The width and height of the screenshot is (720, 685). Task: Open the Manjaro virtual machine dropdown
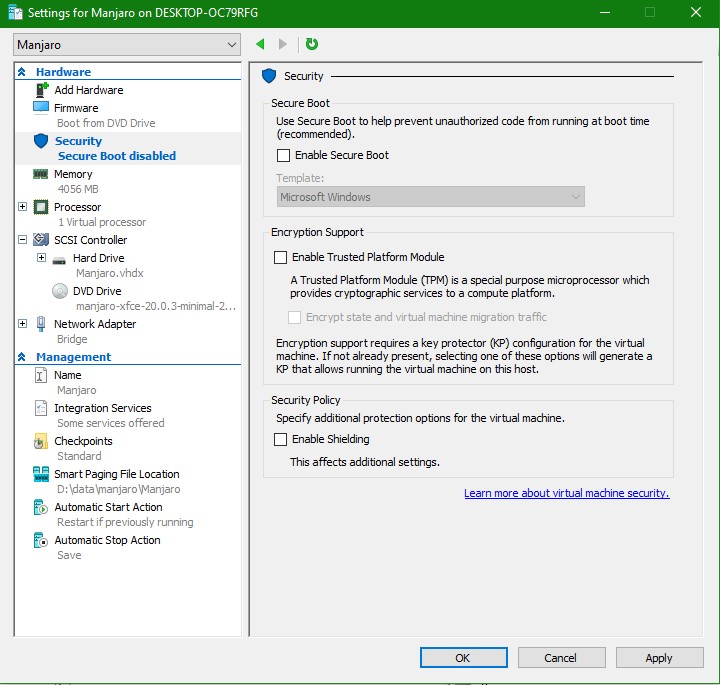[127, 45]
